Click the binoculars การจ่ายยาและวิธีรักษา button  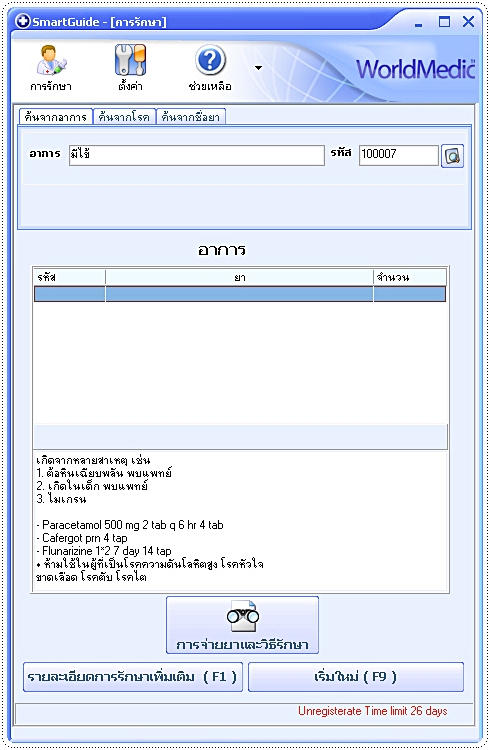242,625
